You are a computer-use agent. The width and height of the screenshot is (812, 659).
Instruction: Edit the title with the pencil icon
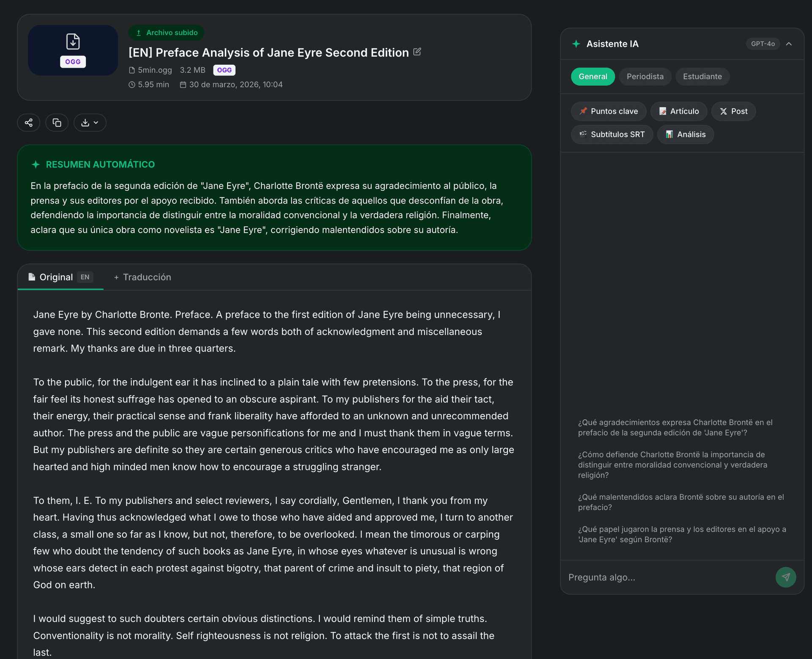click(x=417, y=52)
